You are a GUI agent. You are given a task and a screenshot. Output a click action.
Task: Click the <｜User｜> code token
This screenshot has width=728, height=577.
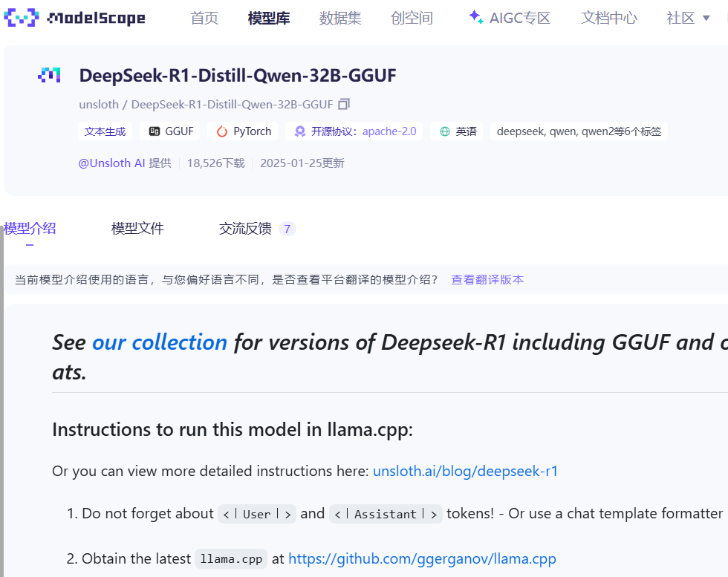coord(257,515)
